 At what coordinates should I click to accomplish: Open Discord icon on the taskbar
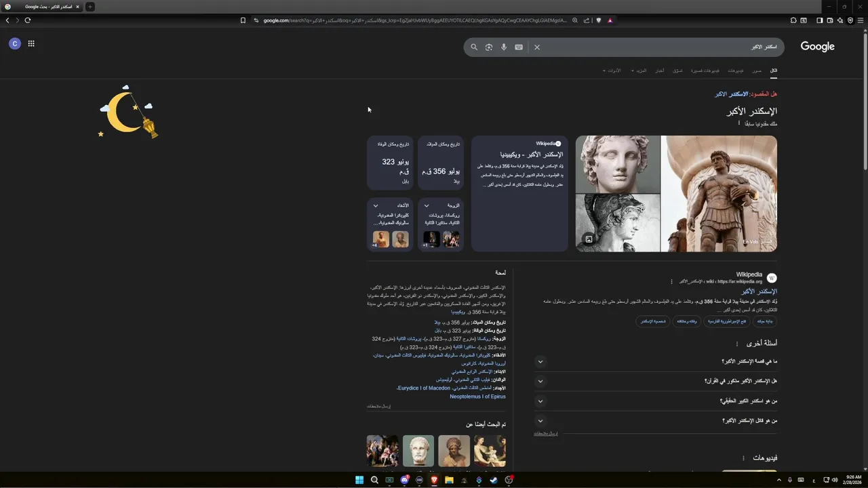[x=404, y=480]
